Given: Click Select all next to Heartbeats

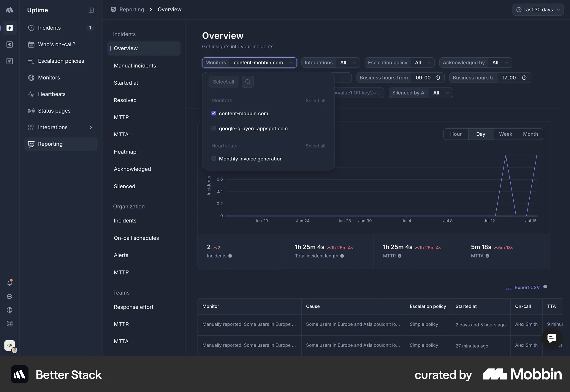Looking at the screenshot, I should (315, 146).
